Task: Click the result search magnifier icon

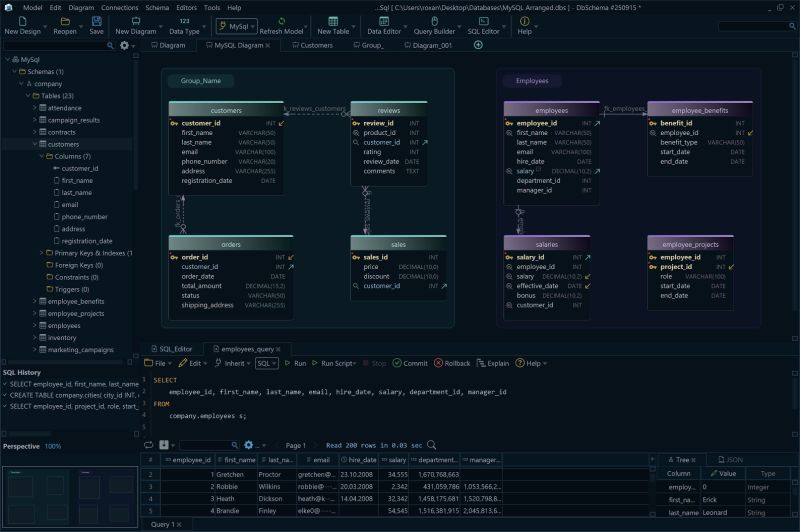Action: (x=235, y=445)
